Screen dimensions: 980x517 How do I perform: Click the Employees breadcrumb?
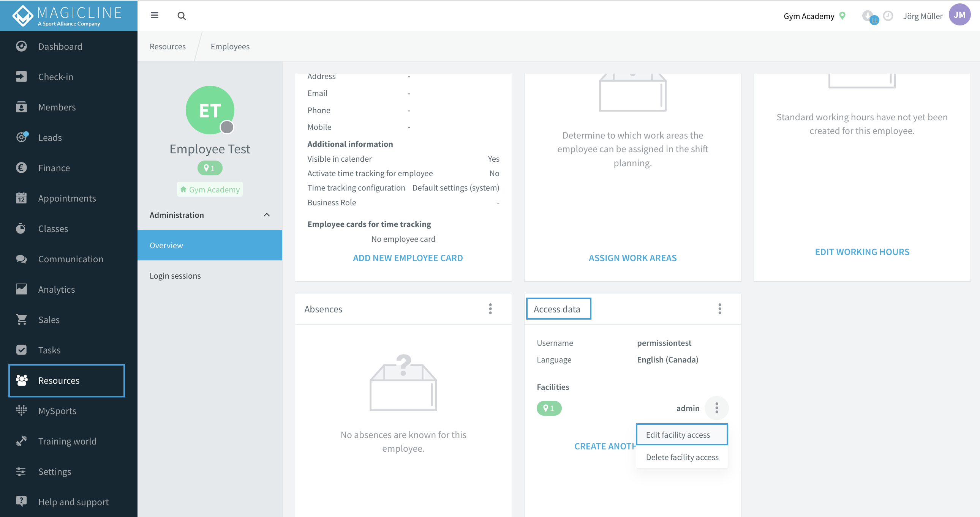(x=230, y=46)
